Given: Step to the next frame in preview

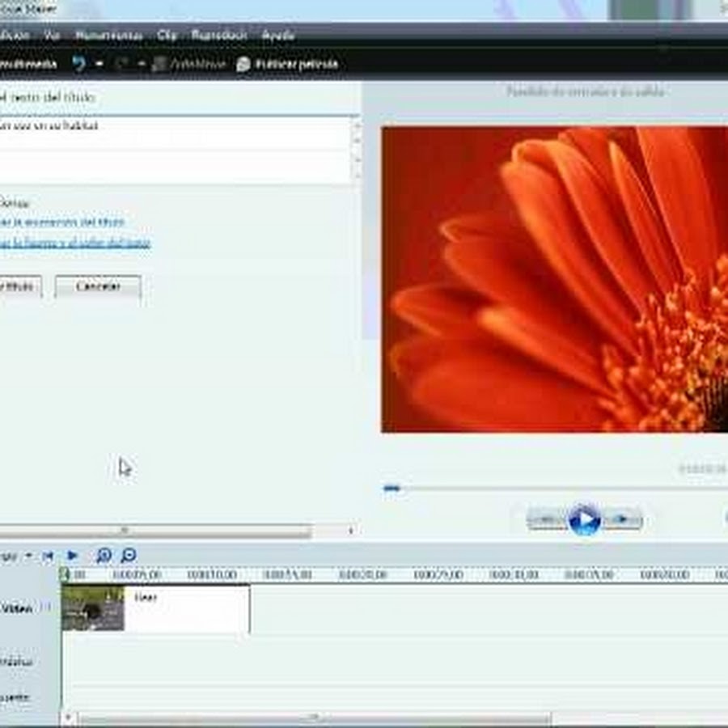Looking at the screenshot, I should (x=623, y=519).
